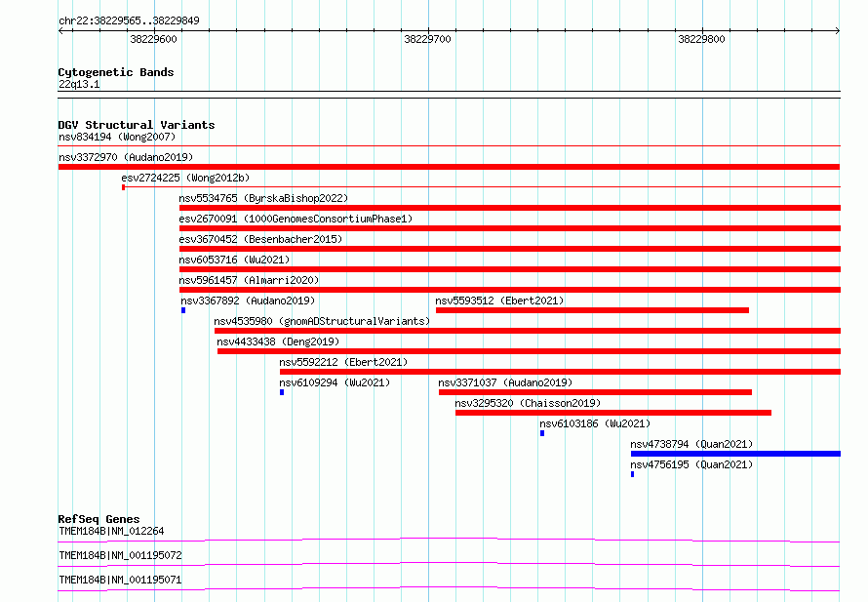
Task: Click the nsv6109294 (Wu2021) label
Action: click(335, 382)
